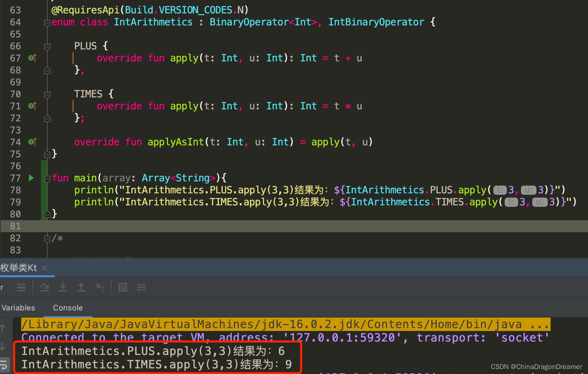This screenshot has width=588, height=374.
Task: Click the applyAsInt function name
Action: point(176,142)
